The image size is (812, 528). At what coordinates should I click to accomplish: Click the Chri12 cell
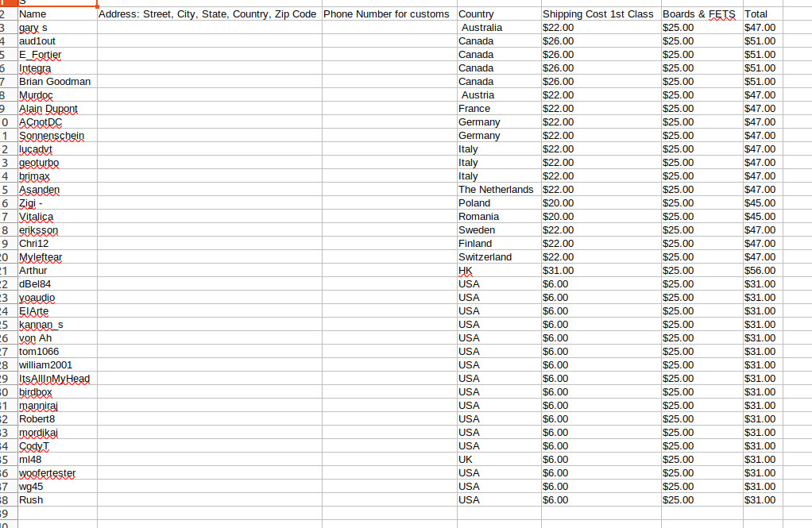[57, 243]
